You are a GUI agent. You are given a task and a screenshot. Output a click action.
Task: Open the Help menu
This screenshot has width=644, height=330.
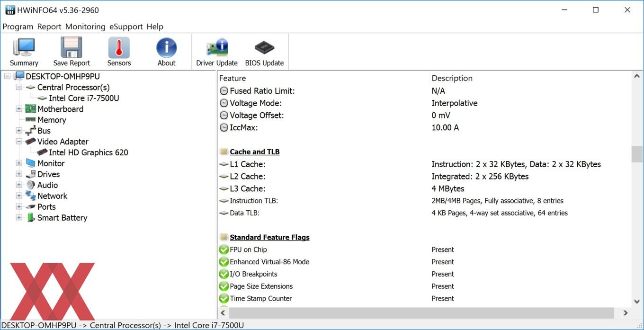click(155, 27)
